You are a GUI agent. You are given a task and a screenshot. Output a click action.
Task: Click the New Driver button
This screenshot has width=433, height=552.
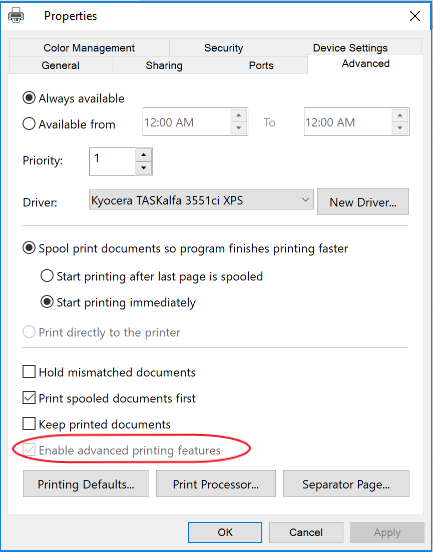[x=363, y=202]
